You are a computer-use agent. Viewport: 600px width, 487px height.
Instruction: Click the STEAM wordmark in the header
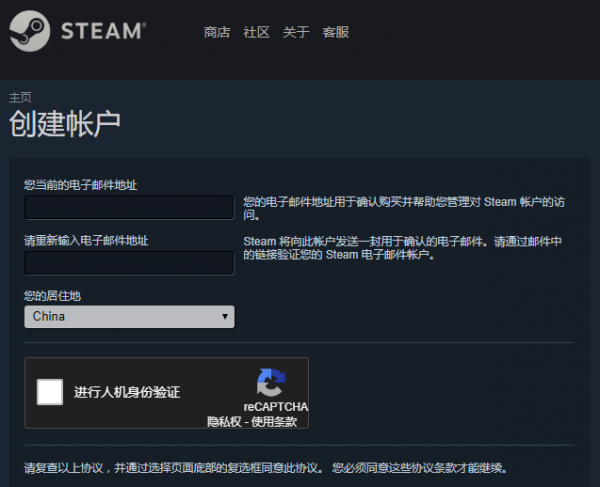pyautogui.click(x=103, y=31)
